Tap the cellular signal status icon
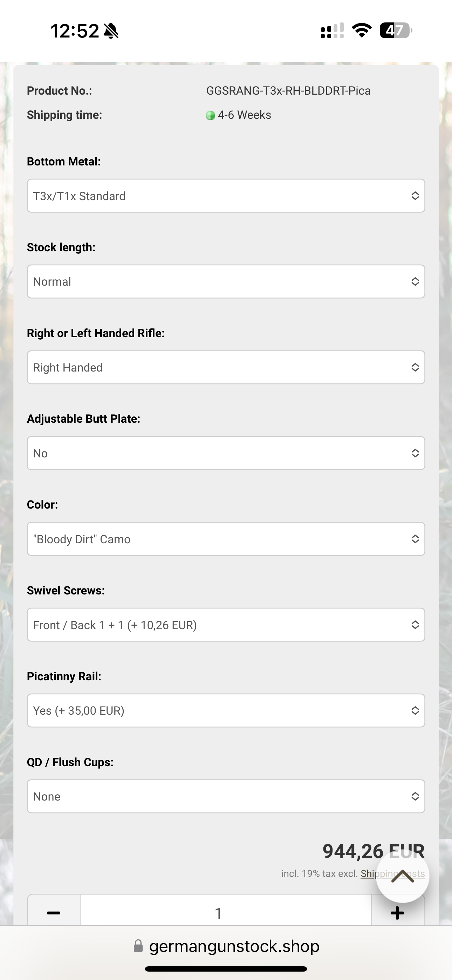This screenshot has height=980, width=452. pyautogui.click(x=332, y=30)
